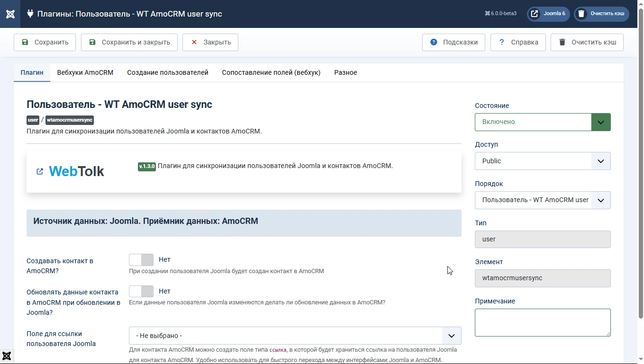This screenshot has height=364, width=644.
Task: Expand the Поле для ссылки пользователя dropdown
Action: tap(295, 336)
